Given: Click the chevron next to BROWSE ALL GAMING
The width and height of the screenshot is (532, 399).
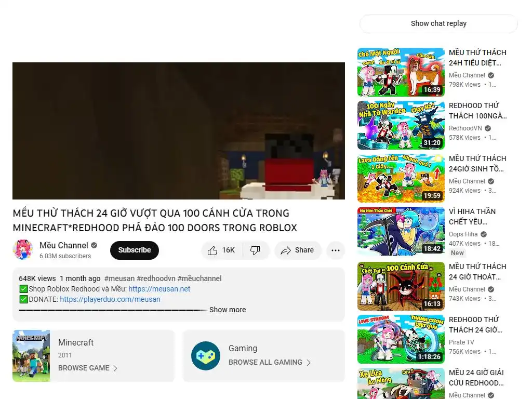Looking at the screenshot, I should tap(309, 362).
